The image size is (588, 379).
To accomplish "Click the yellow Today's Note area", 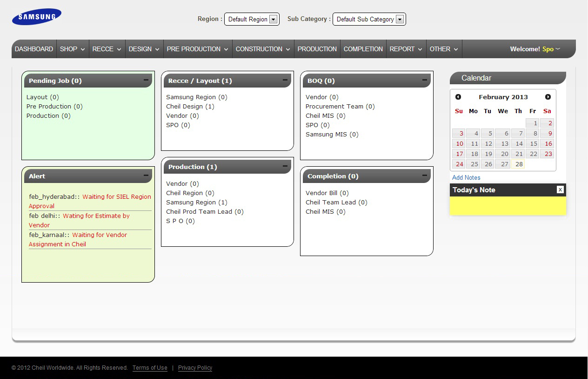I will 508,206.
